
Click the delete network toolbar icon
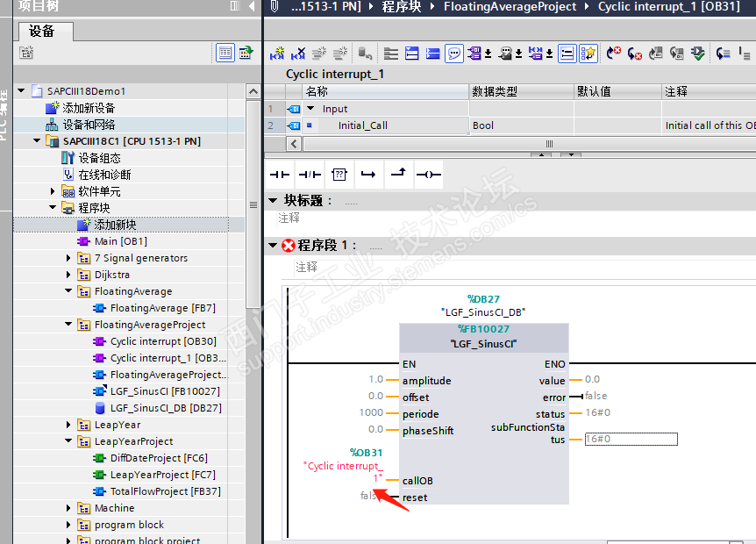click(298, 53)
